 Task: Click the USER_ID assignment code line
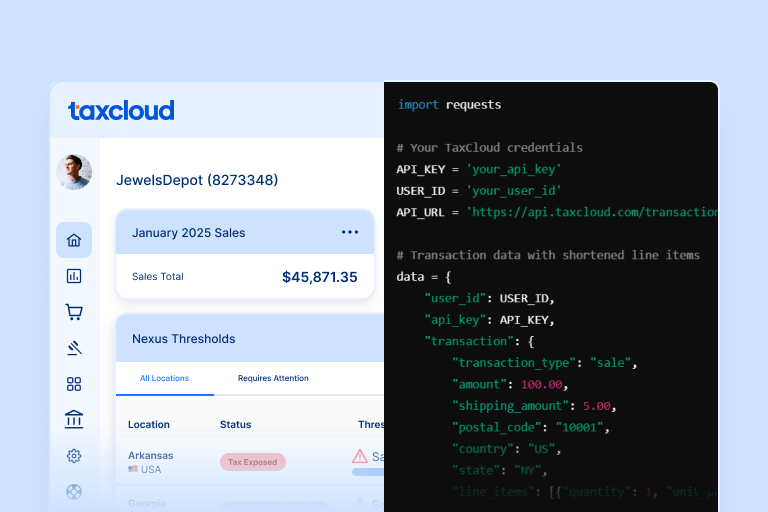pyautogui.click(x=479, y=191)
